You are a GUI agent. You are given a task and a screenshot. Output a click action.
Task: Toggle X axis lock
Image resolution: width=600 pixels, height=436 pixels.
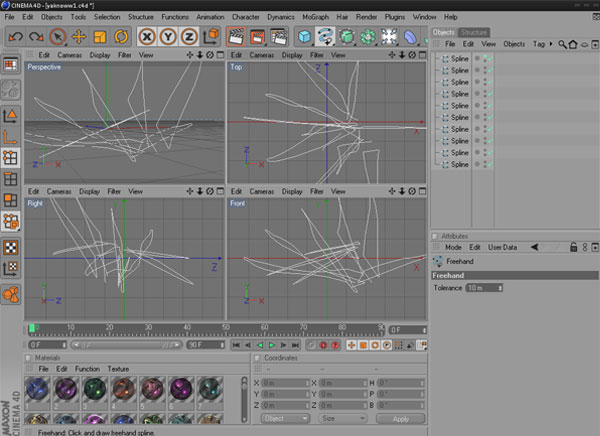(147, 37)
